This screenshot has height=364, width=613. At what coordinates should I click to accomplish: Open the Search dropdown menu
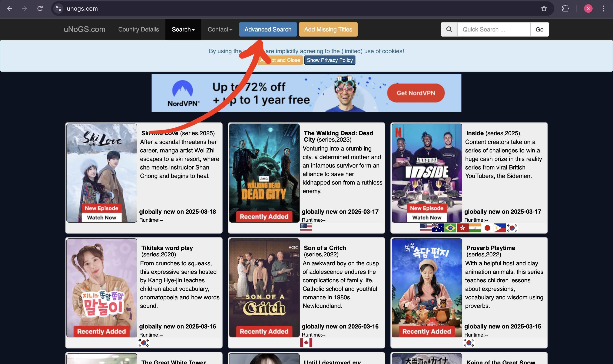point(183,29)
